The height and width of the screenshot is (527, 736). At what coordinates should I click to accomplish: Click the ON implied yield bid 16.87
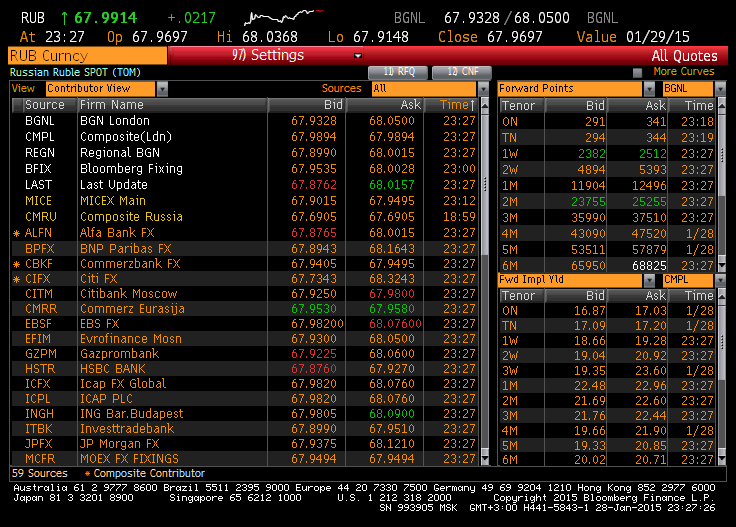[590, 311]
